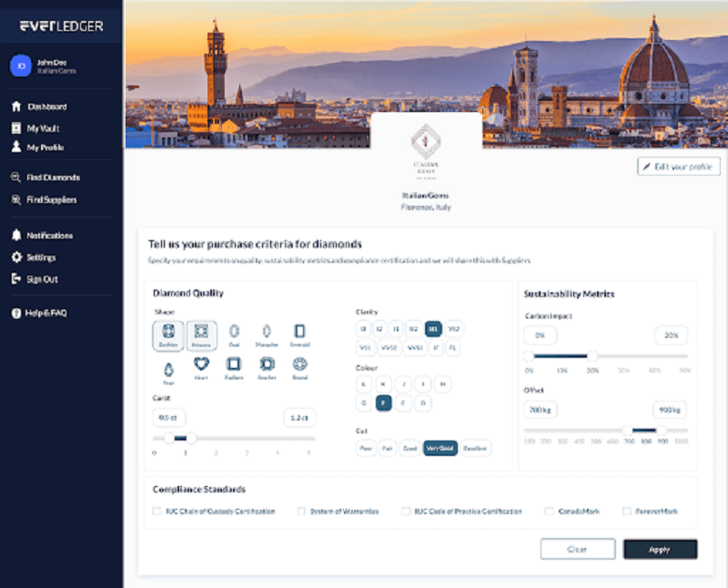Check the System of Warranties box
Image resolution: width=728 pixels, height=588 pixels.
[301, 512]
